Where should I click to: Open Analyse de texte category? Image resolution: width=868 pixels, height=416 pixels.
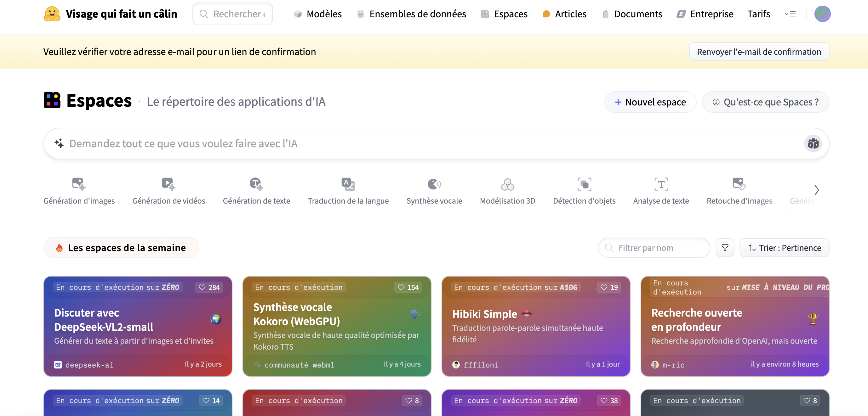[661, 191]
